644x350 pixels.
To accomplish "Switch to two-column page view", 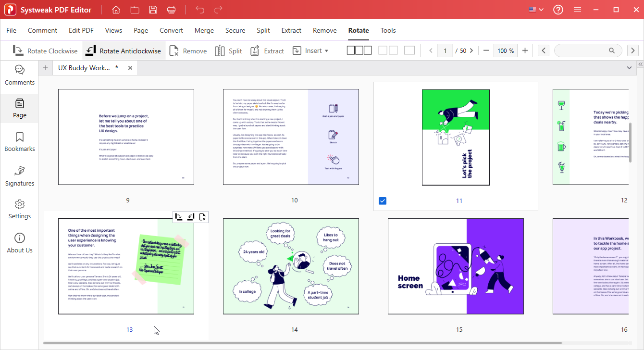I will pyautogui.click(x=388, y=50).
